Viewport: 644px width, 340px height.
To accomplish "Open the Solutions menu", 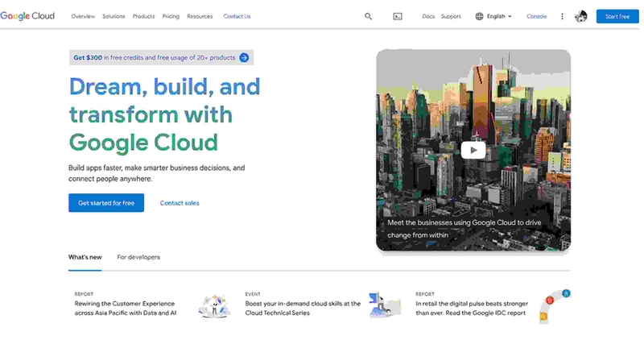I will (x=114, y=16).
